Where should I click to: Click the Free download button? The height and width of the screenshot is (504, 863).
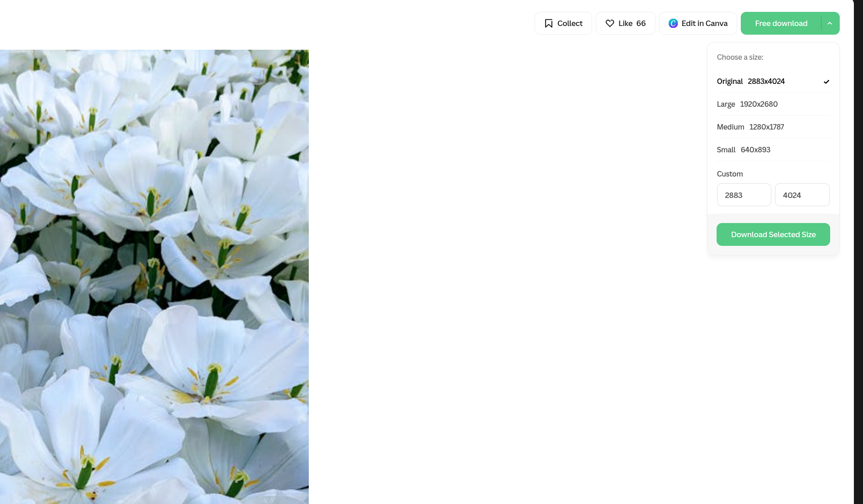point(781,23)
